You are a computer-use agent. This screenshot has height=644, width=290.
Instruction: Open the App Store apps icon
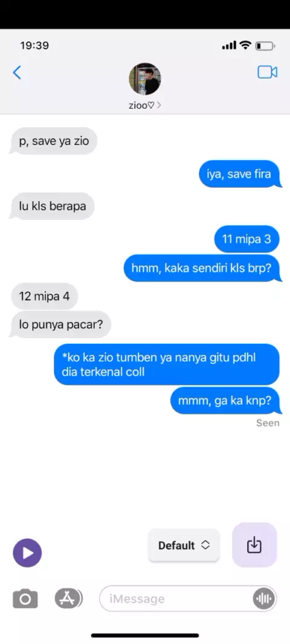pyautogui.click(x=68, y=599)
